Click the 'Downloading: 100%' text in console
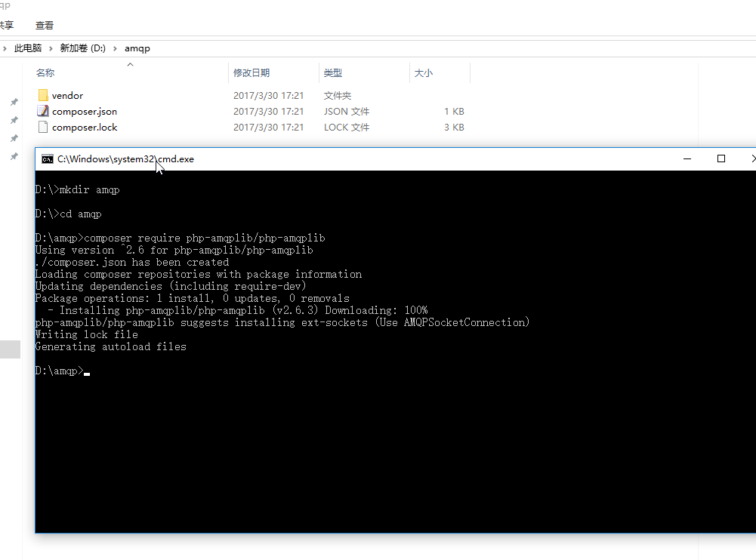Image resolution: width=756 pixels, height=560 pixels. [x=376, y=310]
